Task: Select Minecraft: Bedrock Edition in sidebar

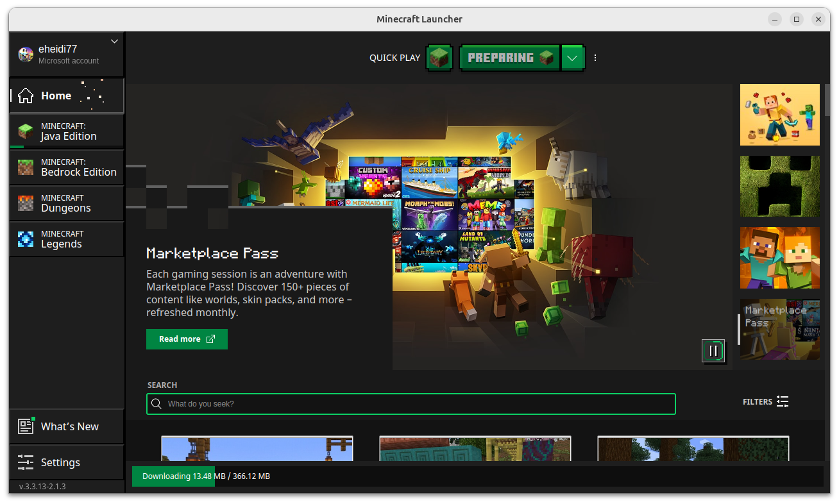Action: click(67, 167)
